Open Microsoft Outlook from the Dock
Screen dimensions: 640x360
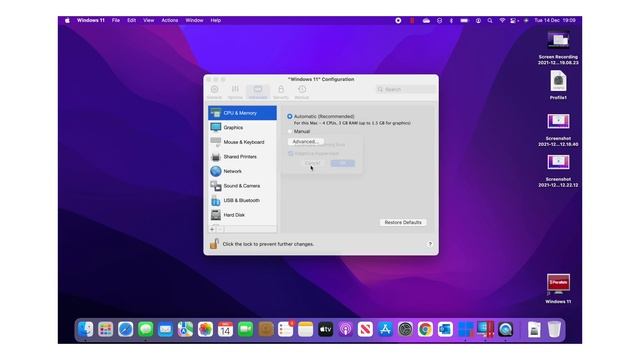(445, 329)
